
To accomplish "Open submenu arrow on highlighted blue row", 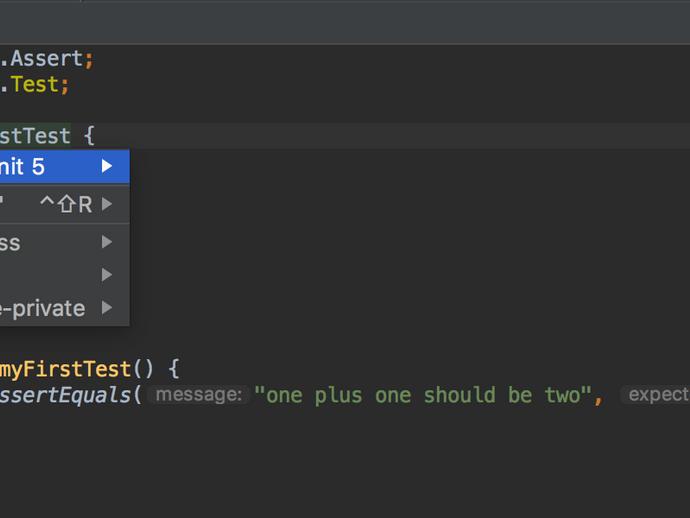I will (x=106, y=166).
